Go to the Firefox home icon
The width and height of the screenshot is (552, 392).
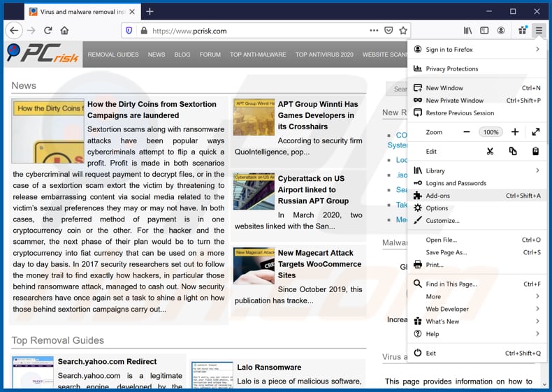pos(64,31)
